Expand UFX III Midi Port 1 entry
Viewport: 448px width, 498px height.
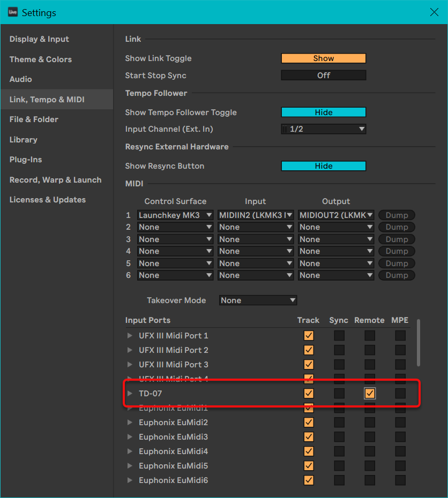click(130, 336)
